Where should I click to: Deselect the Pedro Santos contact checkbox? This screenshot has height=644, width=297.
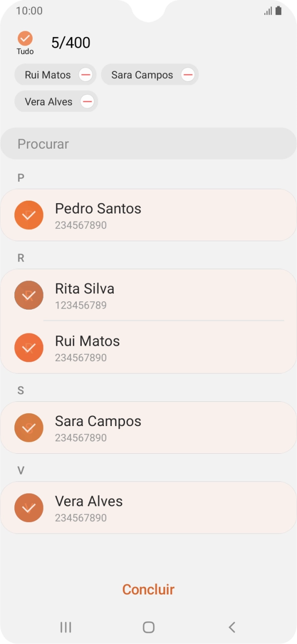pyautogui.click(x=29, y=215)
